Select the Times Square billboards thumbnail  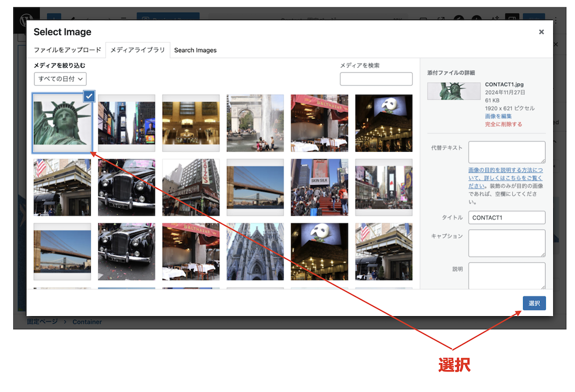(126, 123)
